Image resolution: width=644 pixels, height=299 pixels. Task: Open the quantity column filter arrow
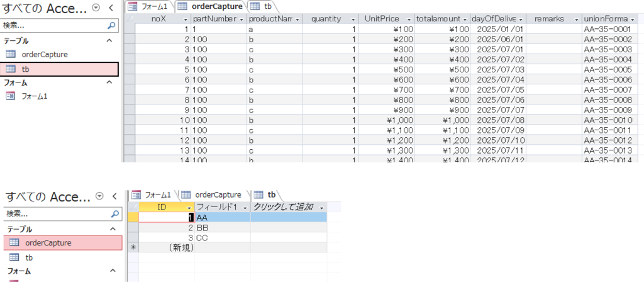pyautogui.click(x=353, y=19)
